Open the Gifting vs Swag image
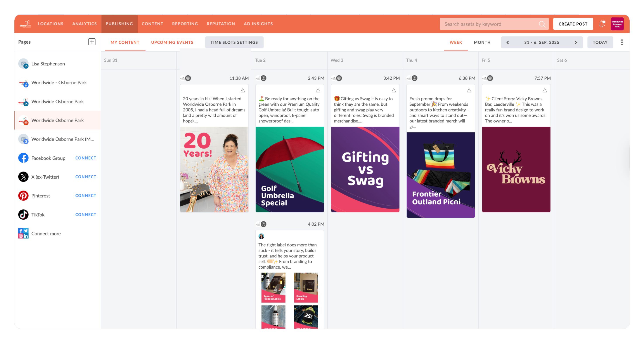Image resolution: width=644 pixels, height=343 pixels. [365, 170]
